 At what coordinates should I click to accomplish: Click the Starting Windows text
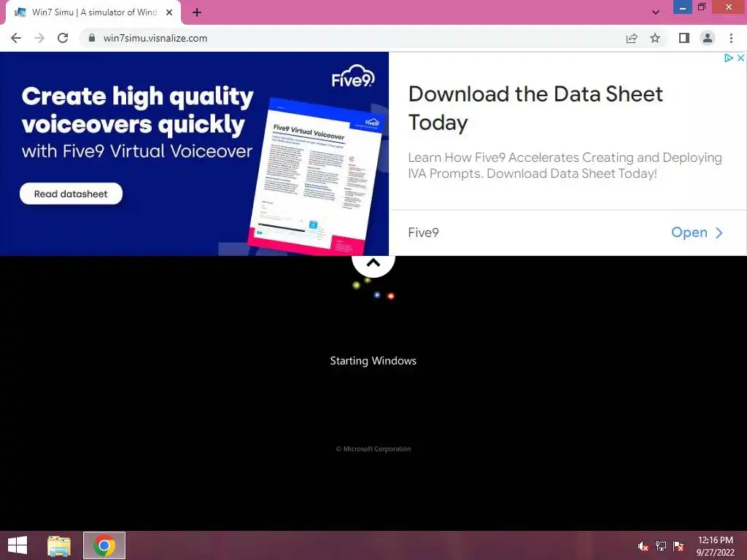pos(373,360)
